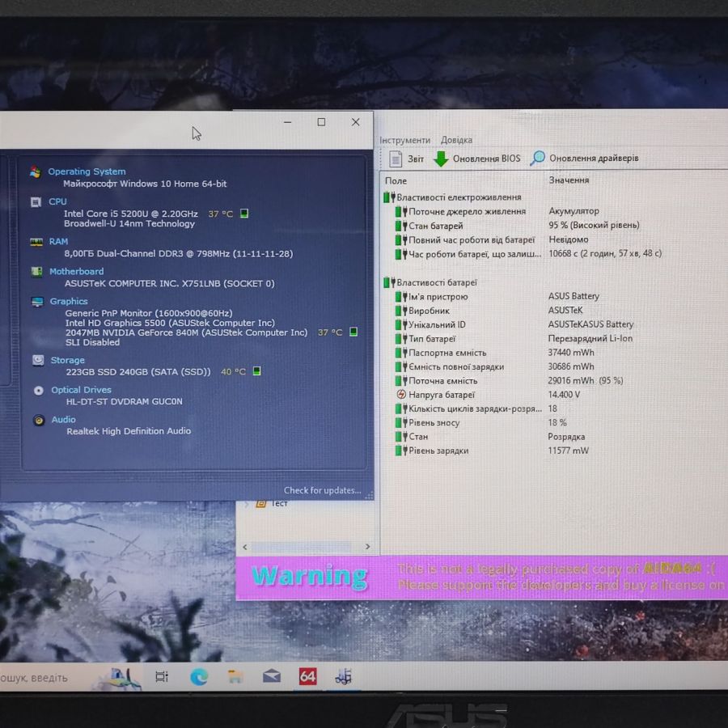
Task: Click the 37440 mWh value cell
Action: click(x=570, y=353)
